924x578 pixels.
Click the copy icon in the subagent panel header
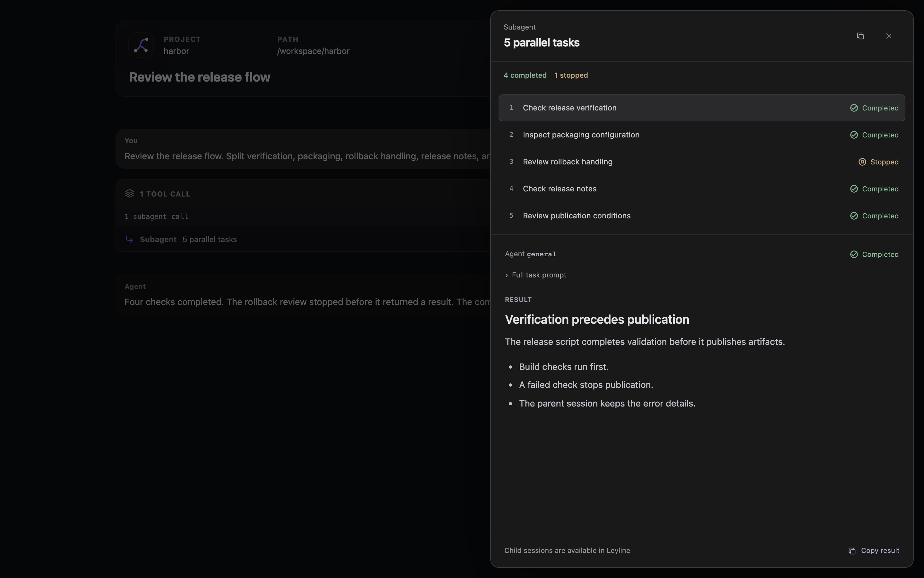pos(860,36)
